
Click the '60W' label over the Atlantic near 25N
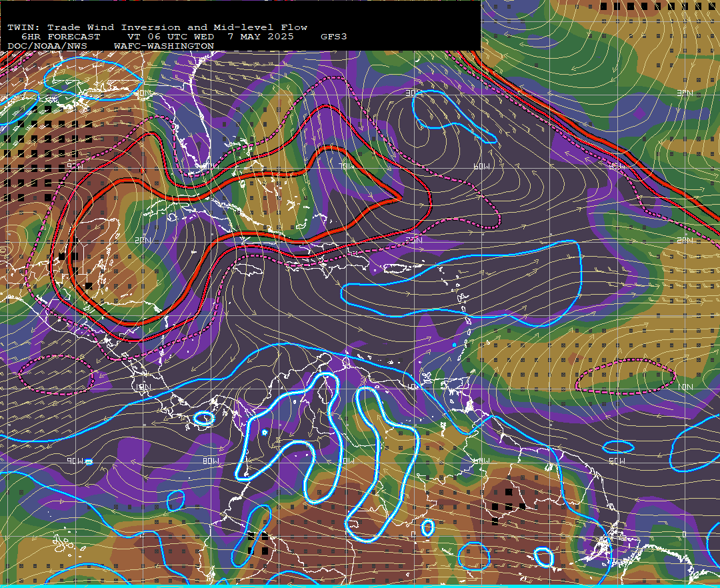coord(482,166)
